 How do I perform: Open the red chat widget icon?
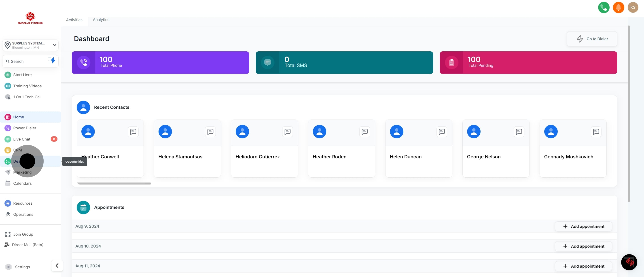click(629, 262)
